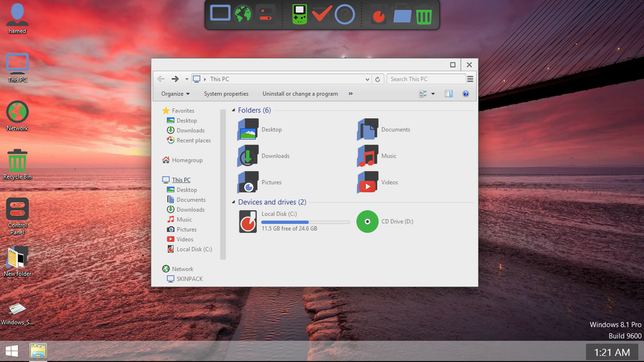The image size is (644, 362).
Task: Open the computer monitor icon in the top dock
Action: tap(220, 13)
